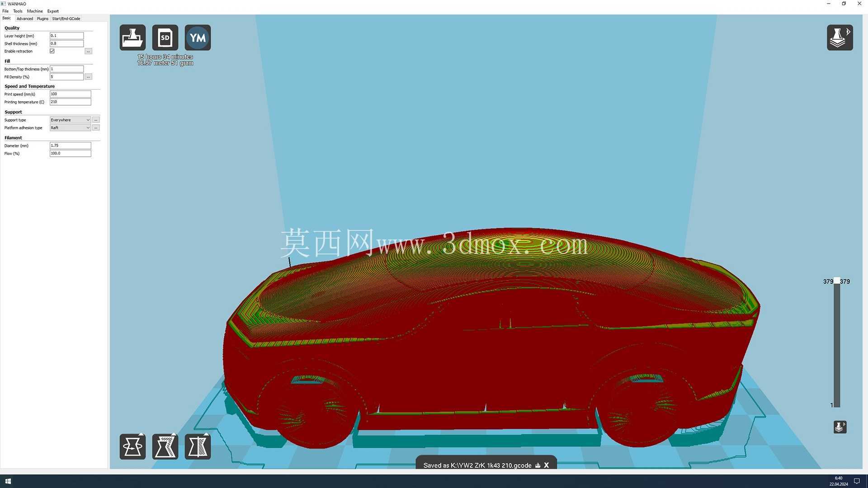Select the Scale tool
868x488 pixels.
[x=165, y=446]
